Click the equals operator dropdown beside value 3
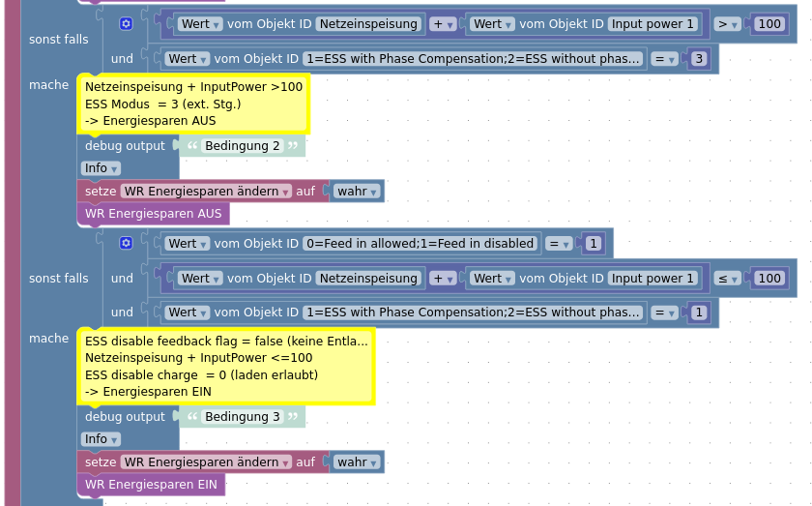Screen dimensions: 812x506 (x=663, y=59)
